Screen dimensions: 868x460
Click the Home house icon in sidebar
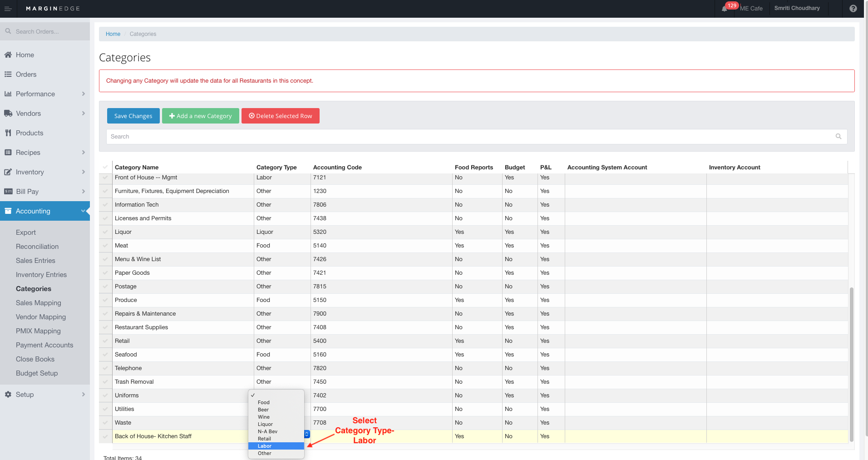click(x=8, y=55)
